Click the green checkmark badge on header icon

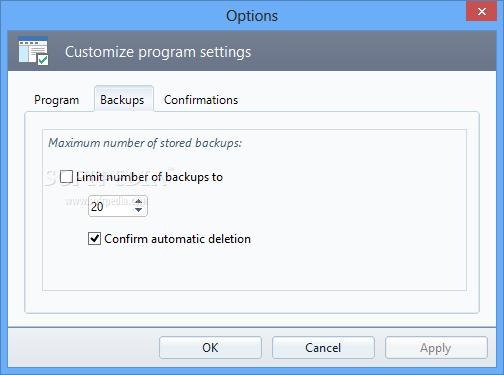click(x=43, y=60)
